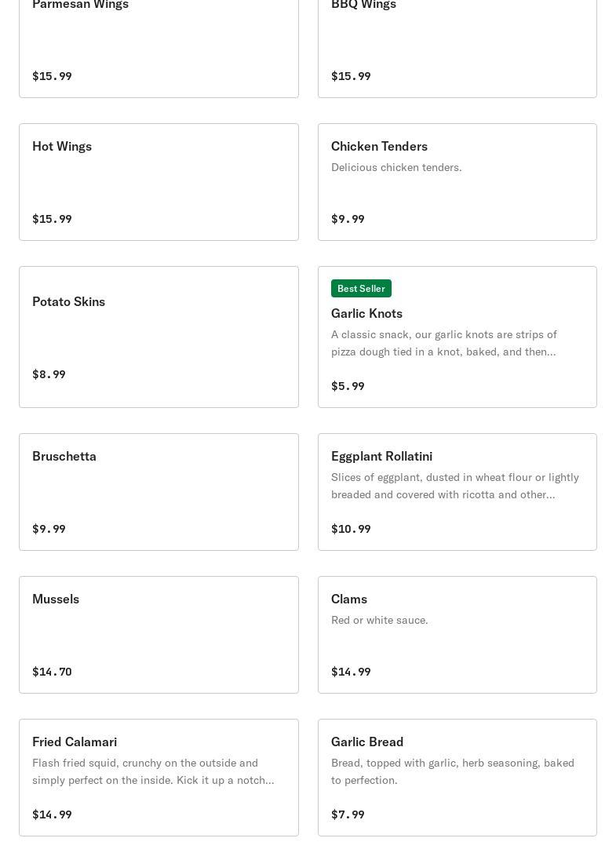
Task: Click "Red or white sauce" description
Action: click(380, 620)
